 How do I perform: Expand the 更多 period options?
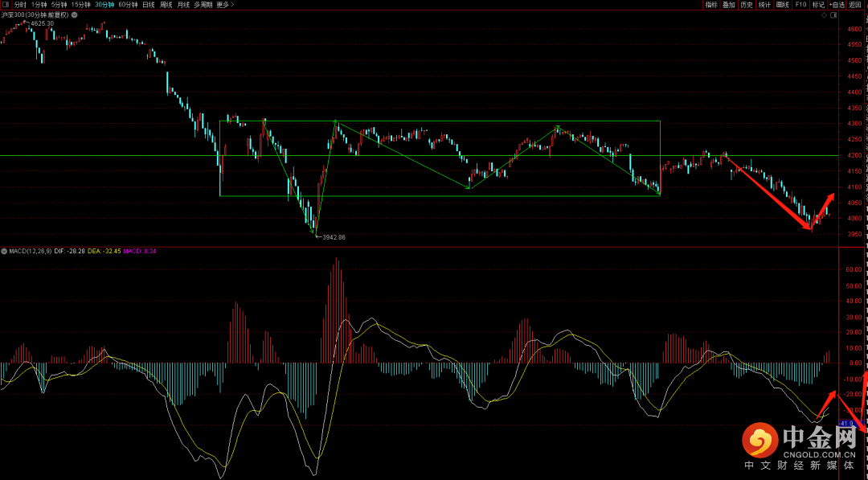(x=225, y=5)
